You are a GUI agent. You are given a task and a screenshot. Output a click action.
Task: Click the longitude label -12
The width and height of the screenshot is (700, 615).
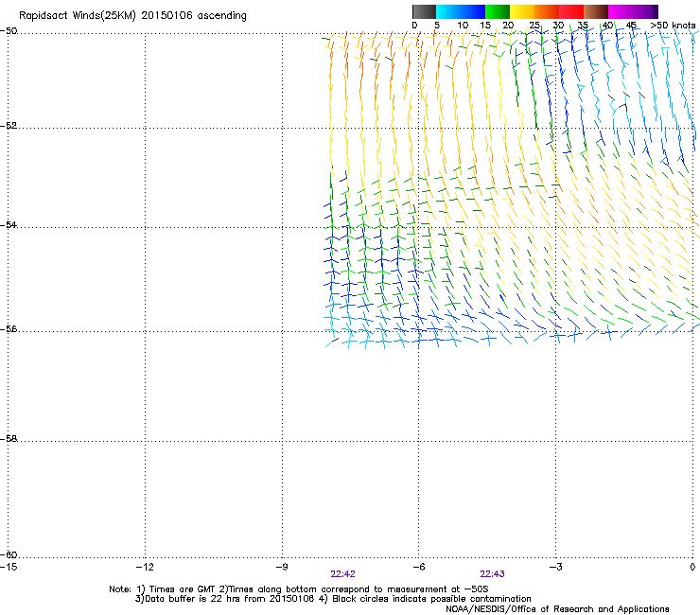click(x=145, y=567)
